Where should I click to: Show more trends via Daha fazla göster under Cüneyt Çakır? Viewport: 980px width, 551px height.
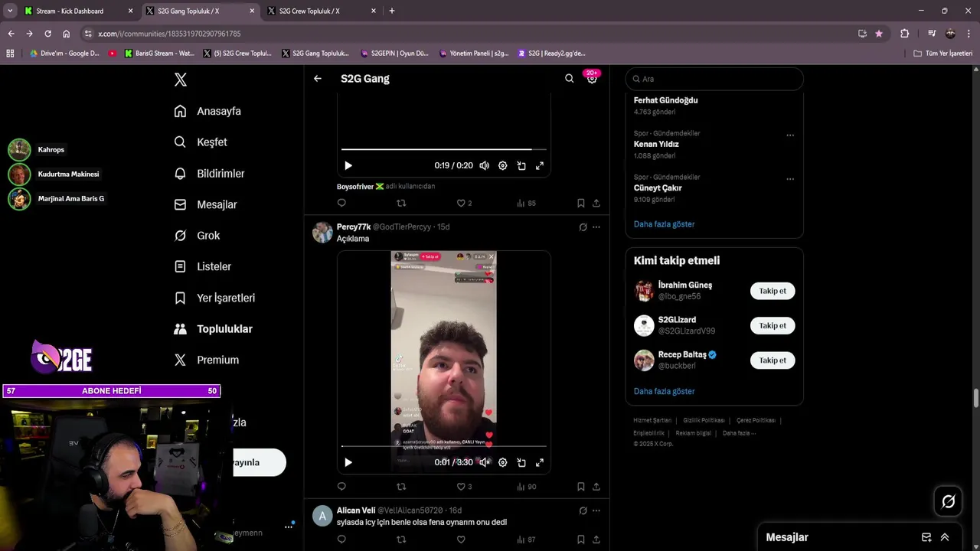coord(664,224)
